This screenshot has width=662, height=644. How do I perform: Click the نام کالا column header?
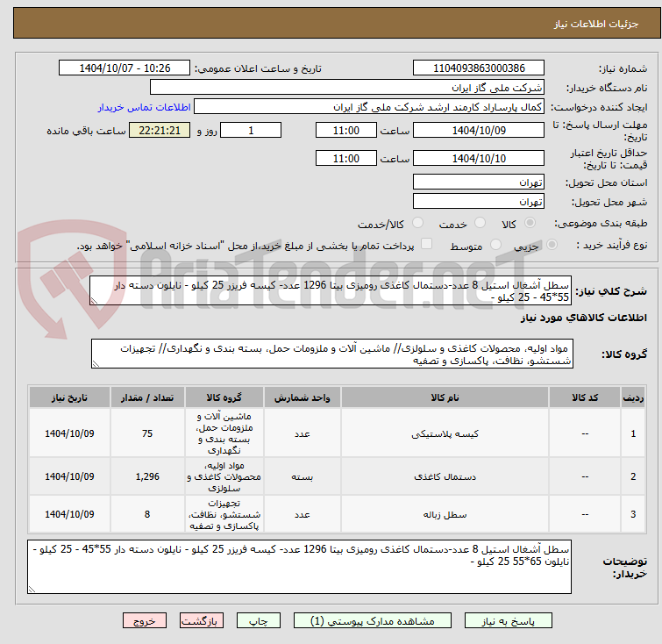[445, 397]
